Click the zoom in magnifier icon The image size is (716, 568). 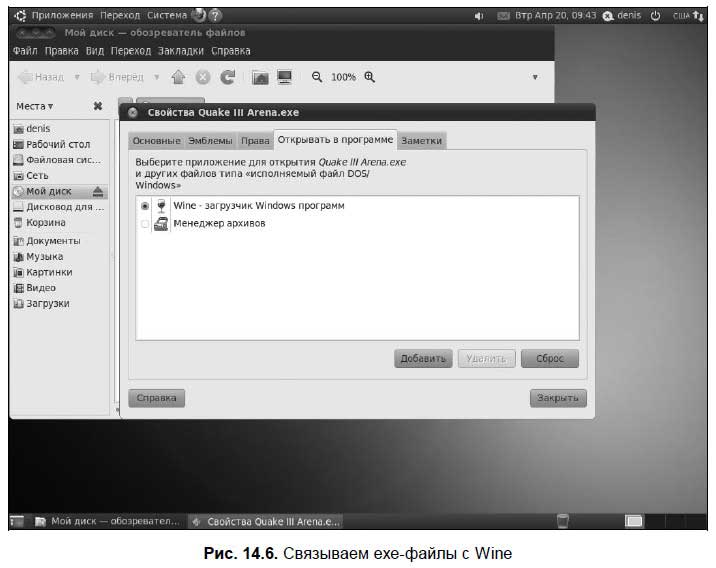(369, 77)
